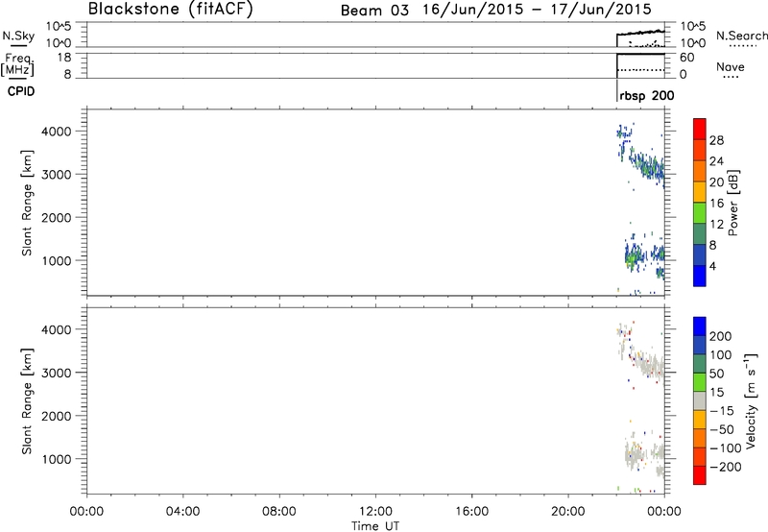Click the 1000 km backscatter cluster in power panel
Viewport: 768px width, 532px height.
click(x=635, y=255)
